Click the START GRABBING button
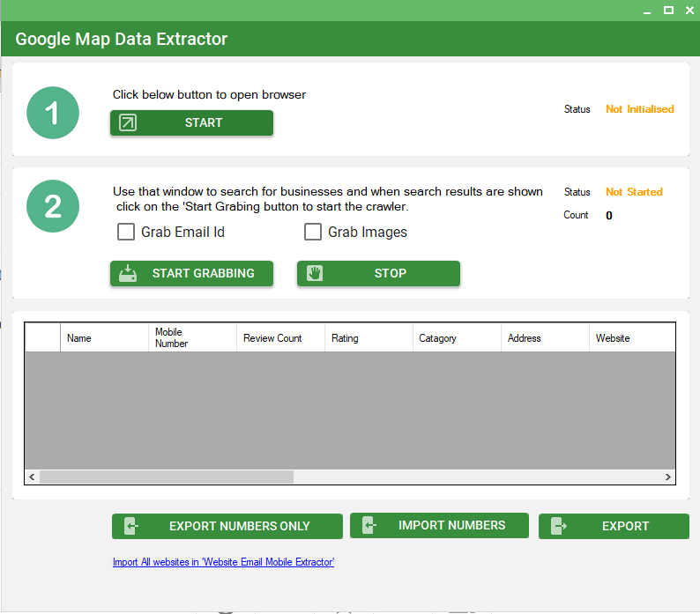Screen dimensions: 700x614 [191, 273]
